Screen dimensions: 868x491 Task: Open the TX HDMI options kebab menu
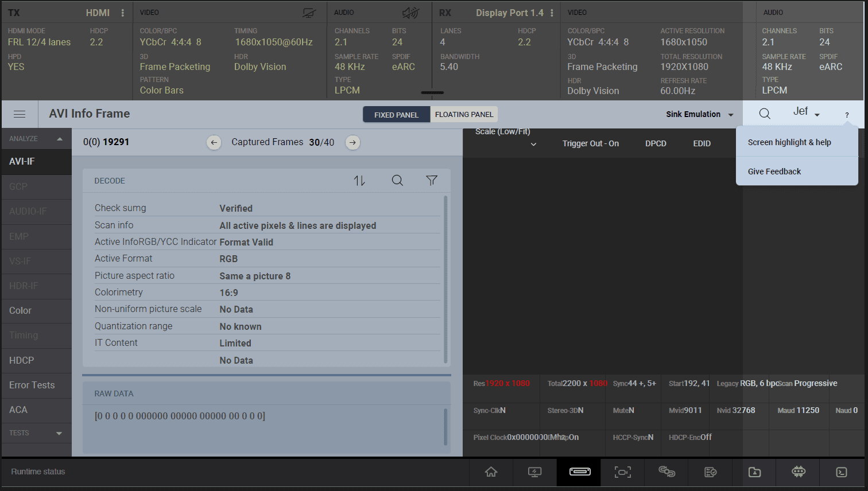(x=122, y=13)
